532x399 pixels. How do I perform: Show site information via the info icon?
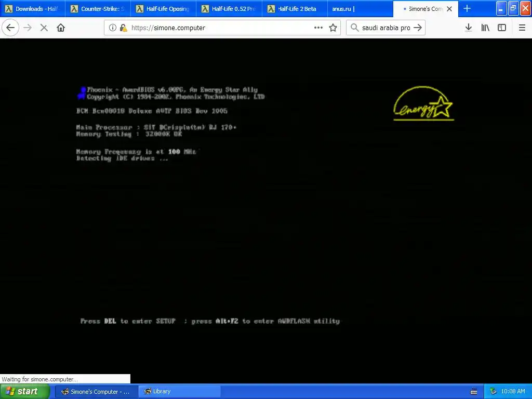click(x=113, y=28)
